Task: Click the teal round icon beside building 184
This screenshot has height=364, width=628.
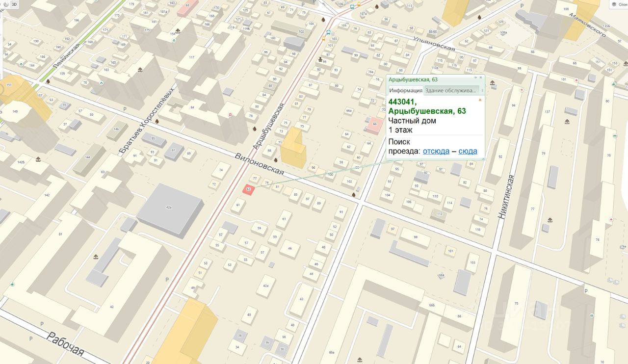Action: click(21, 64)
